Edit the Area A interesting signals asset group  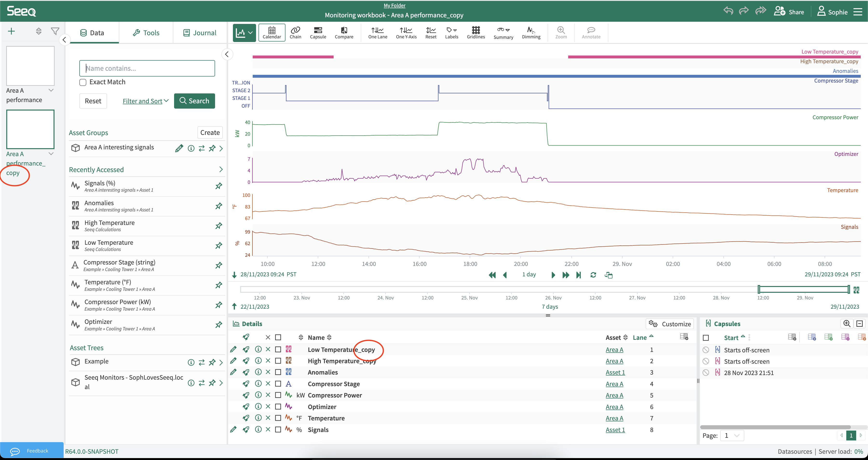pyautogui.click(x=179, y=148)
